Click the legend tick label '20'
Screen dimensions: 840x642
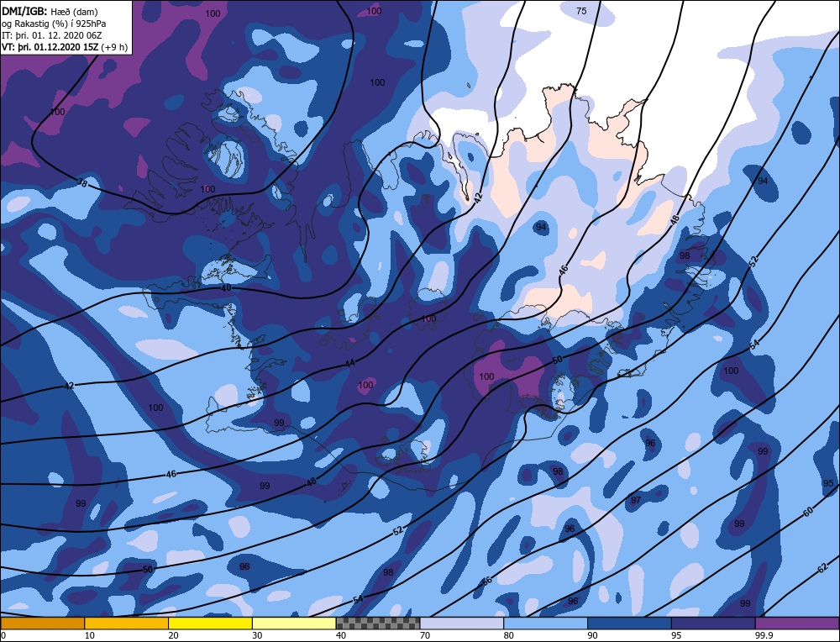(x=174, y=635)
